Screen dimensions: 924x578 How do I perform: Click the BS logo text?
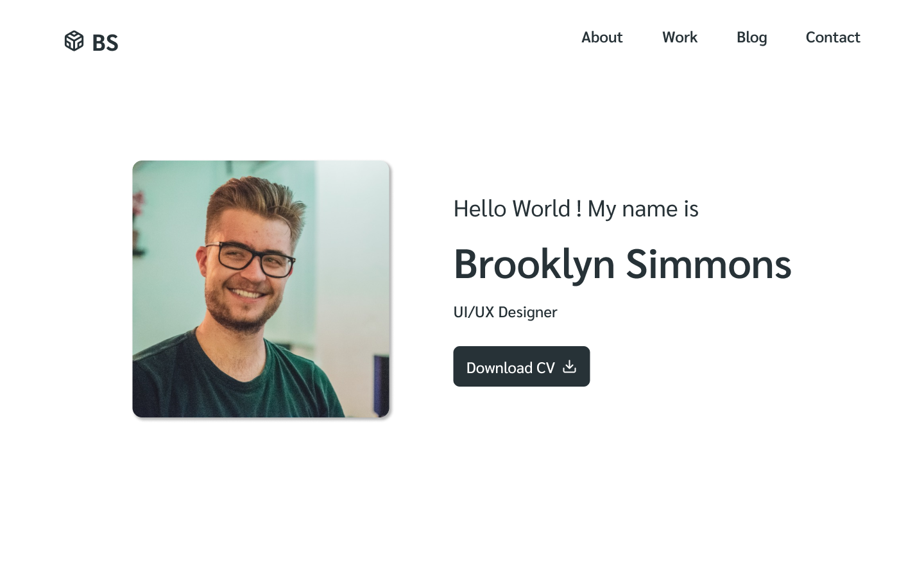click(105, 43)
